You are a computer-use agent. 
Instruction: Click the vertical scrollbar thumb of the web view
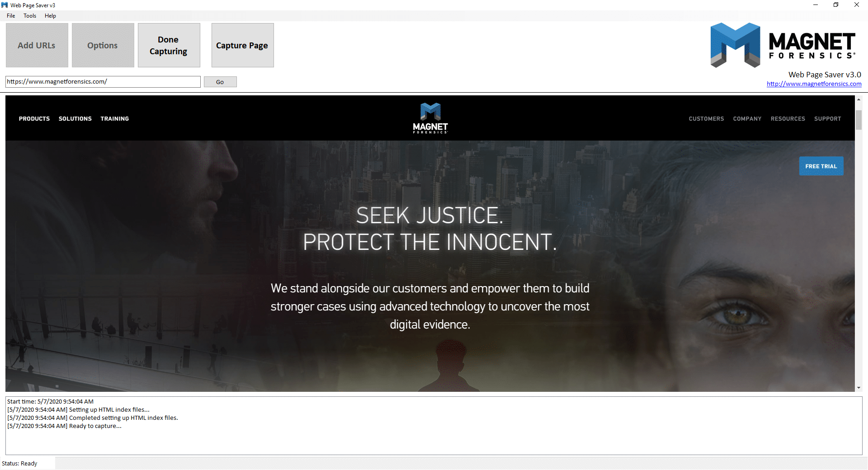pyautogui.click(x=859, y=120)
